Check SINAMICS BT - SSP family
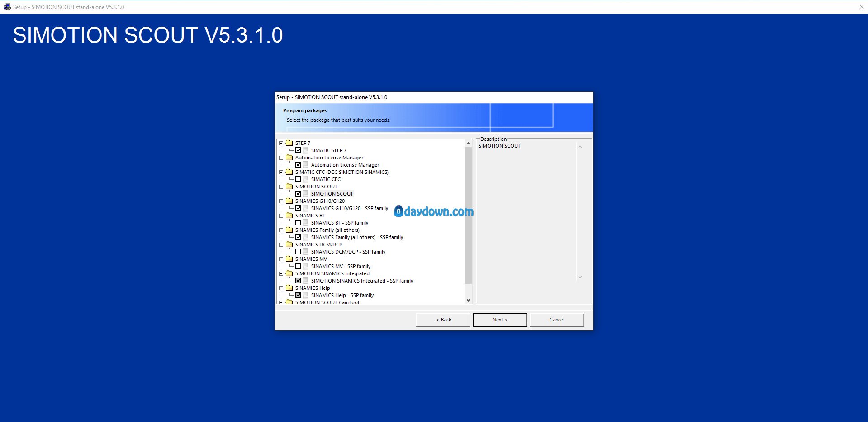868x422 pixels. tap(299, 223)
